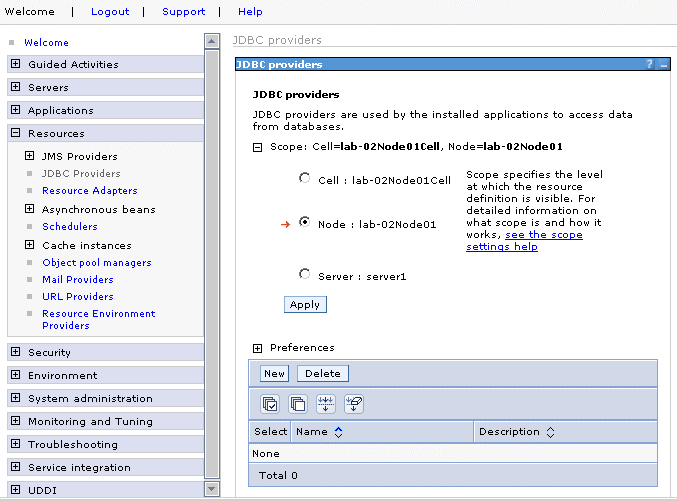
Task: Expand the Troubleshooting section
Action: tap(16, 444)
